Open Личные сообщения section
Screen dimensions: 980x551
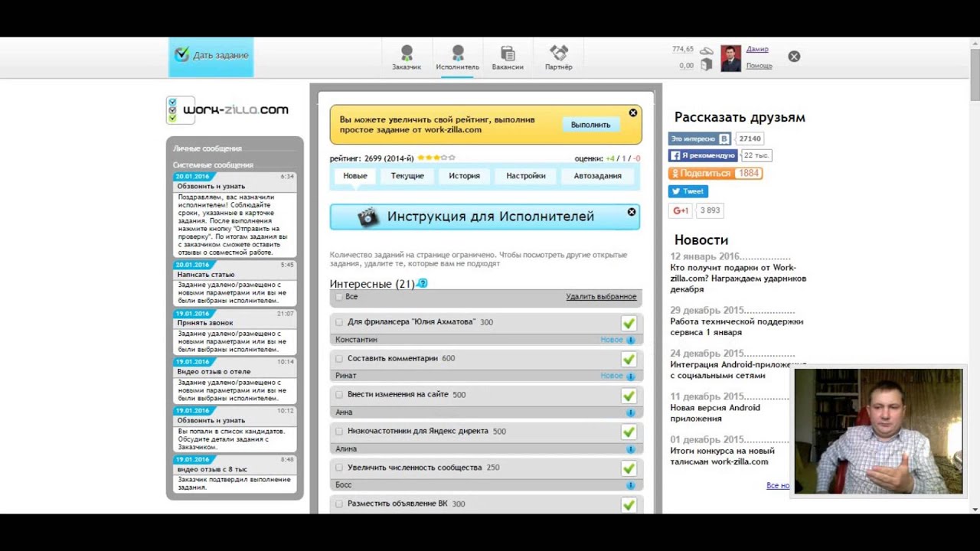207,148
